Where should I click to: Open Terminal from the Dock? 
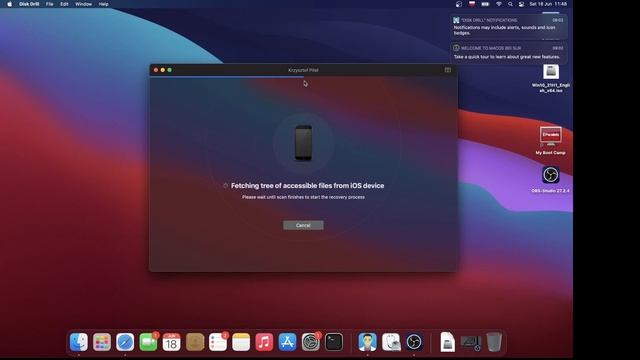334,342
